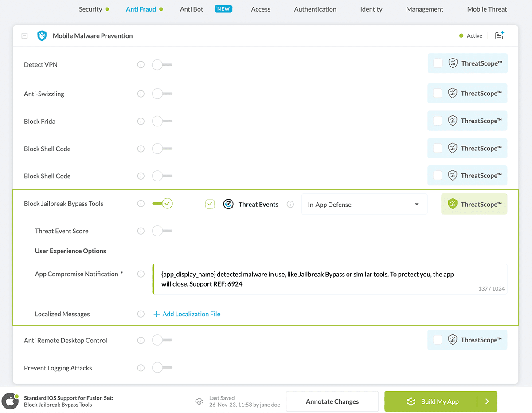
Task: Disable the Block Jailbreak Bypass Tools toggle
Action: pyautogui.click(x=162, y=204)
